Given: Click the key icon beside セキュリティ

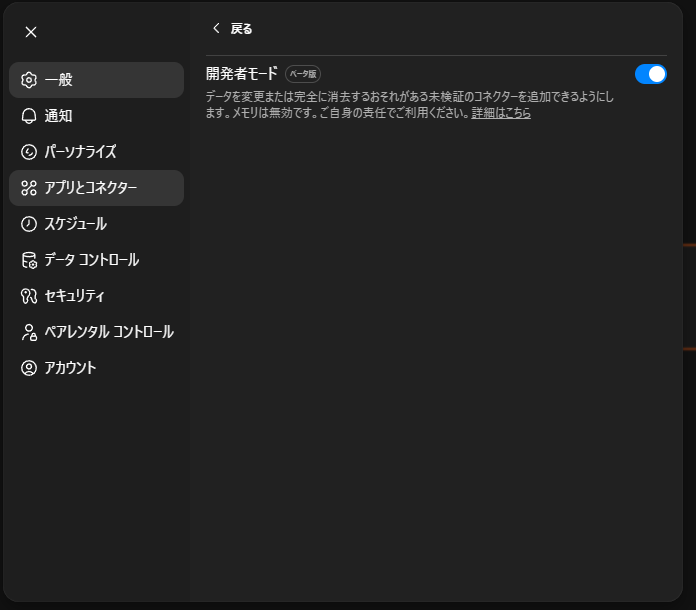Looking at the screenshot, I should click(29, 296).
